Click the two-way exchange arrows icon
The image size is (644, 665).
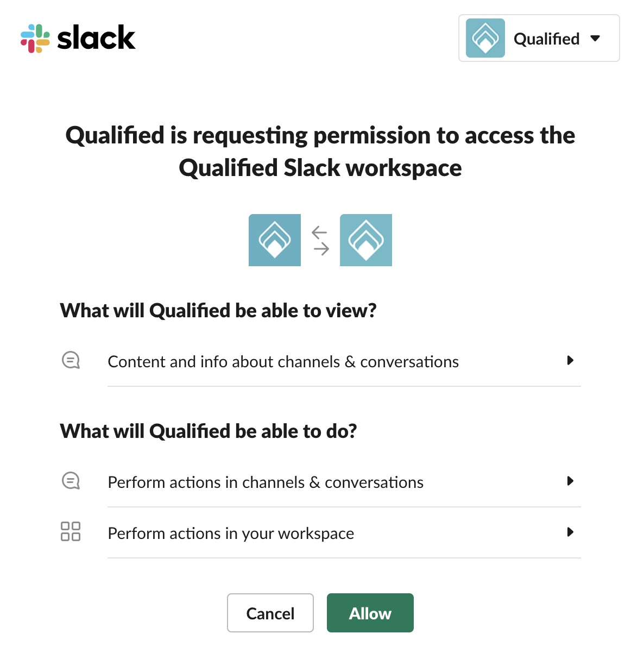(320, 241)
